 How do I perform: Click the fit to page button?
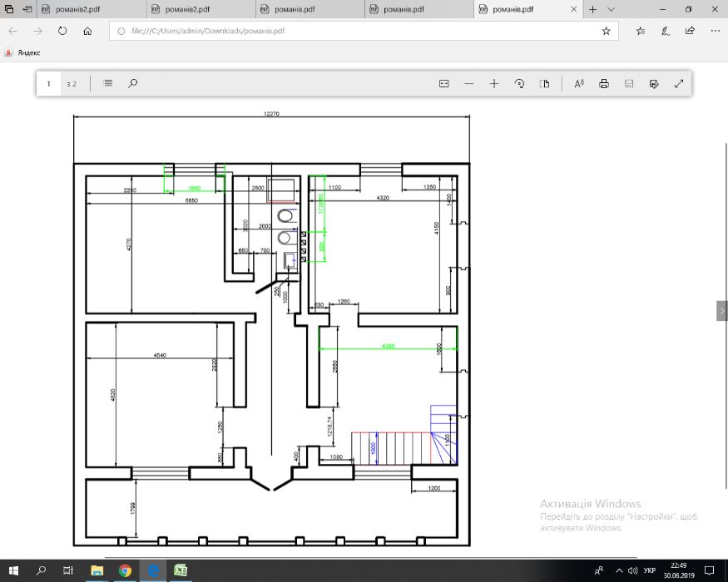coord(443,83)
